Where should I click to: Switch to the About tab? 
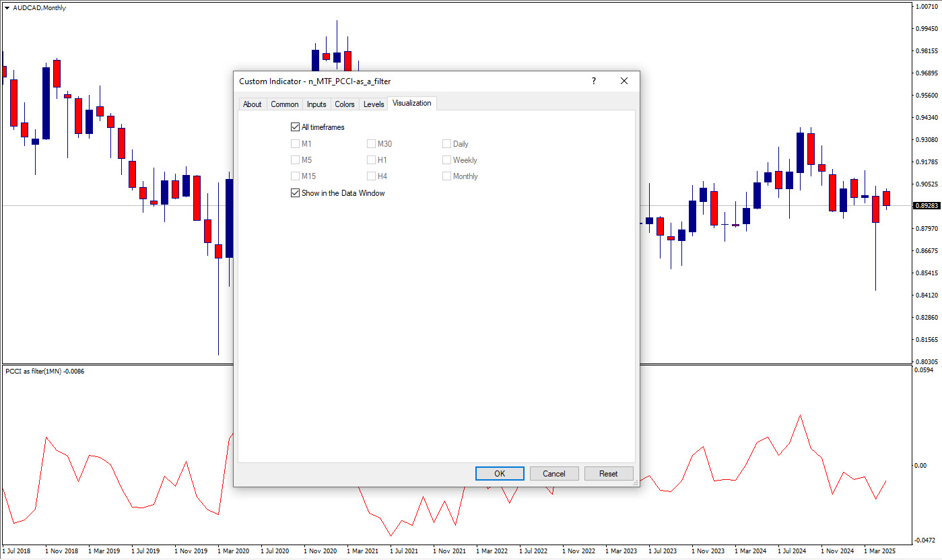[253, 104]
